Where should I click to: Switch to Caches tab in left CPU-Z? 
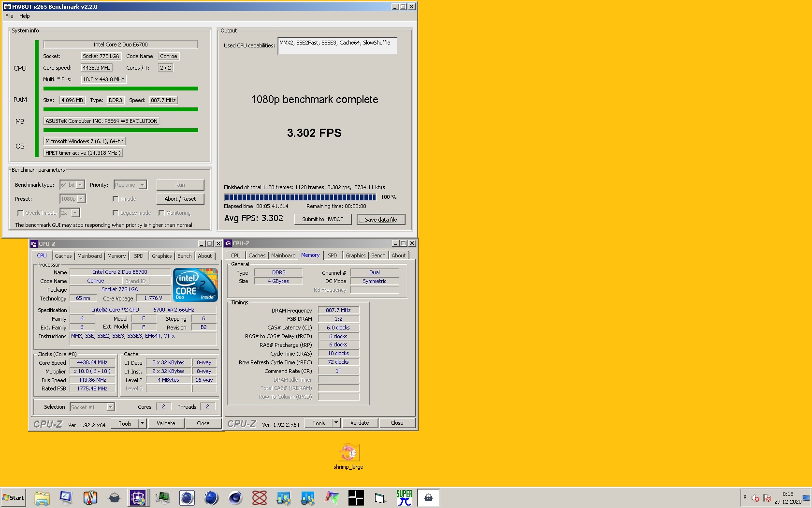point(63,256)
